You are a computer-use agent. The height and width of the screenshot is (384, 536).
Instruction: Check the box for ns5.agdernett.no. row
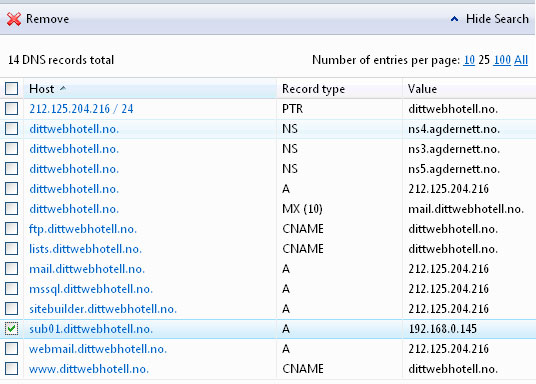coord(12,169)
